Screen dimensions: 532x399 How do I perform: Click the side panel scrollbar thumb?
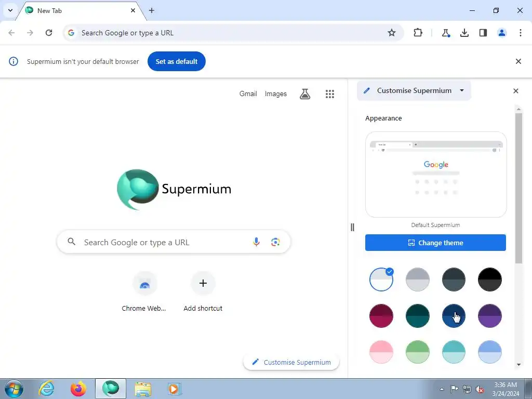[x=518, y=188]
